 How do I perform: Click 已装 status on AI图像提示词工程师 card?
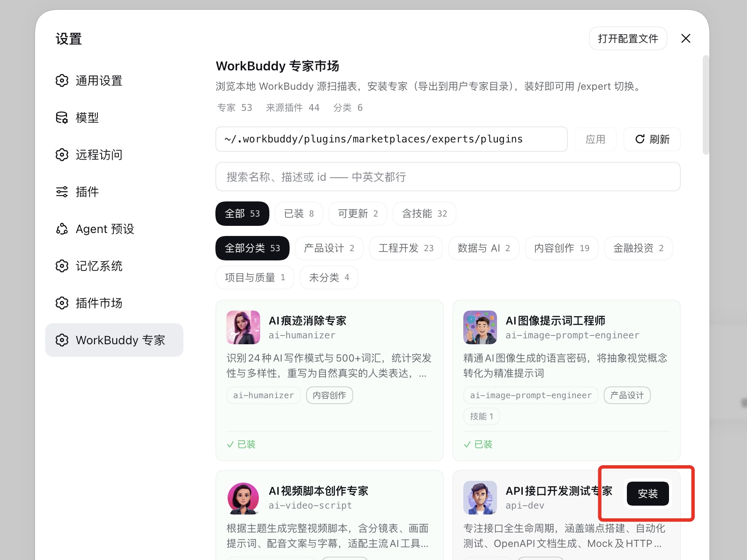pyautogui.click(x=478, y=444)
